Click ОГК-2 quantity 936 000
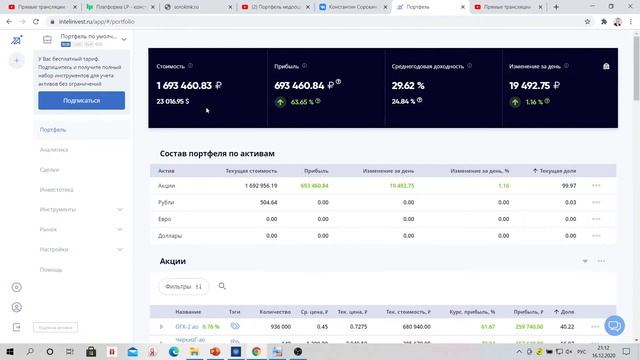The height and width of the screenshot is (360, 640). coord(280,327)
